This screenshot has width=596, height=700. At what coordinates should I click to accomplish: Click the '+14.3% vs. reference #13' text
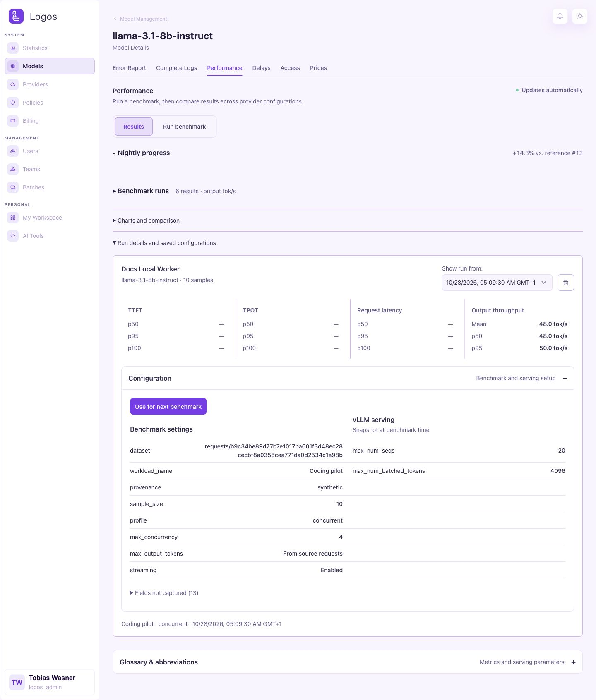[x=548, y=153]
